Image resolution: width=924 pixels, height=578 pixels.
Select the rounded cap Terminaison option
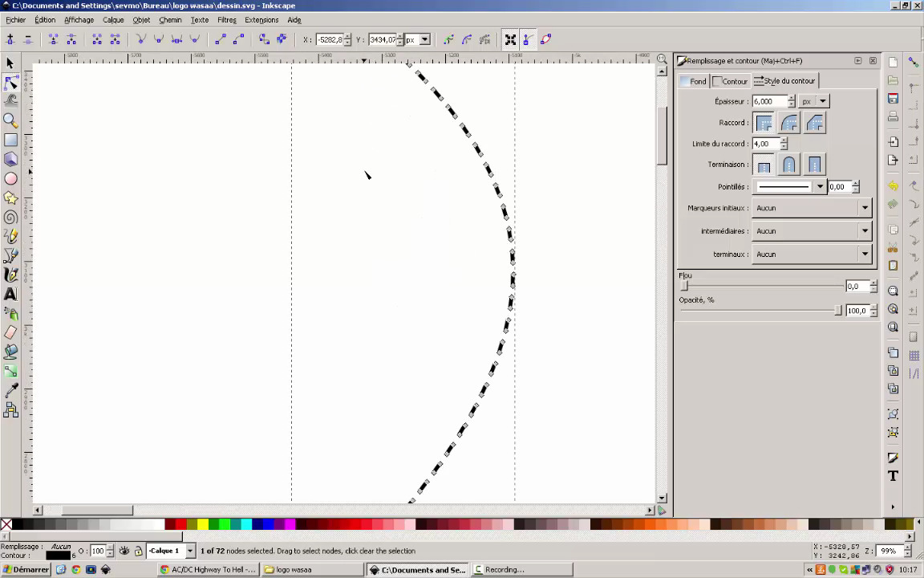tap(789, 165)
